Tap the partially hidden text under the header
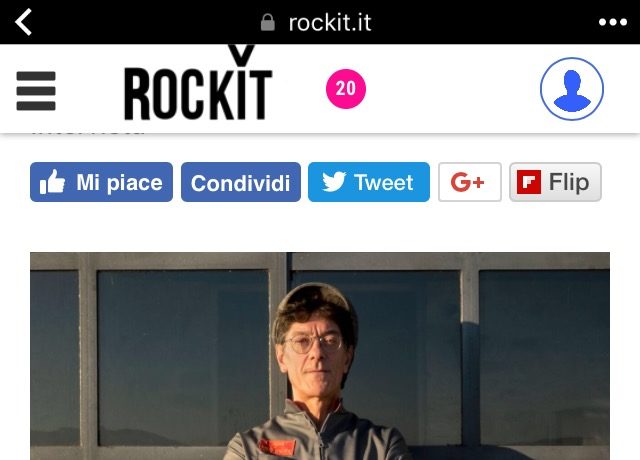The image size is (640, 460). pos(88,131)
